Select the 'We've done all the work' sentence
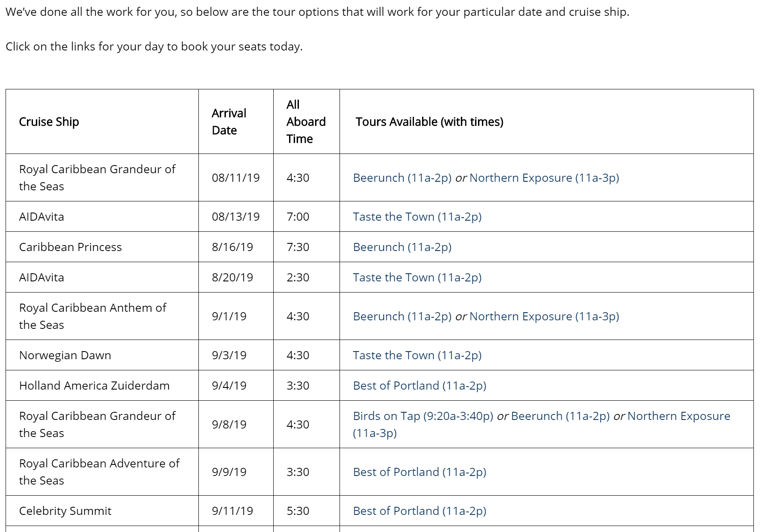Screen dimensions: 762x532 click(x=317, y=12)
